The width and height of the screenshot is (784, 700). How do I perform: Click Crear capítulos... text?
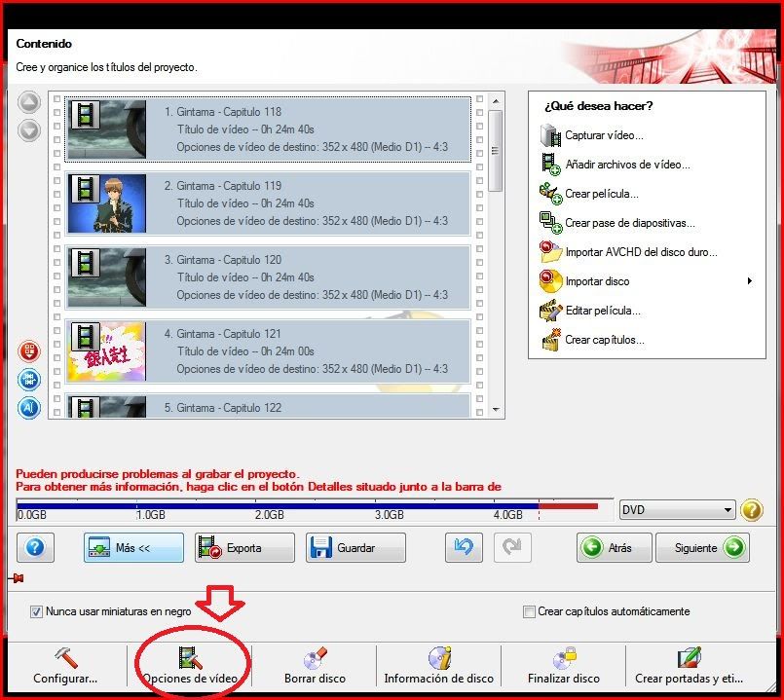coord(605,340)
